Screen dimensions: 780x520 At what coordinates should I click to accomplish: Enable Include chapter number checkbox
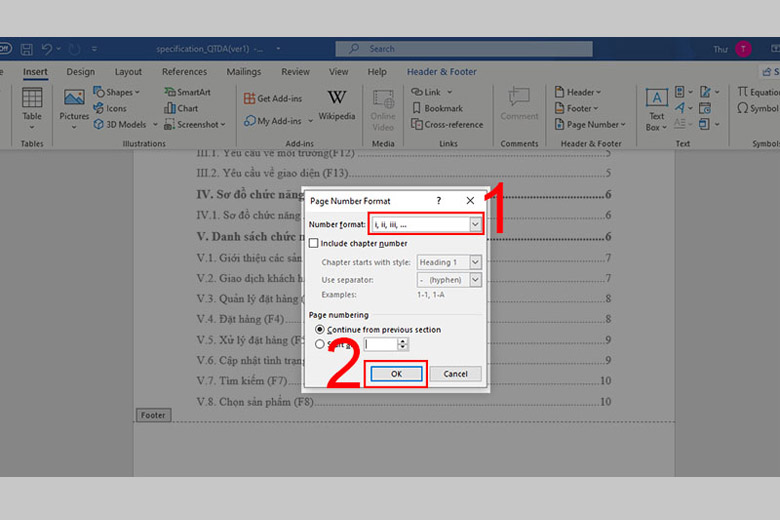[x=314, y=243]
